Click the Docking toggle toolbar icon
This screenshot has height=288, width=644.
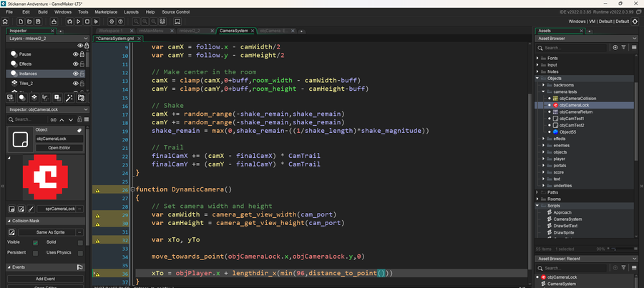162,21
